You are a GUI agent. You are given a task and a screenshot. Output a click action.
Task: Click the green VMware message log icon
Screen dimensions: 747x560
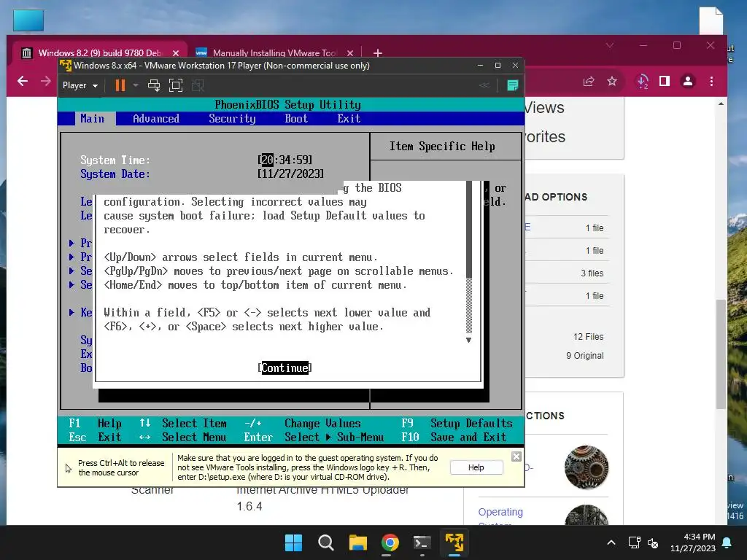click(x=513, y=85)
